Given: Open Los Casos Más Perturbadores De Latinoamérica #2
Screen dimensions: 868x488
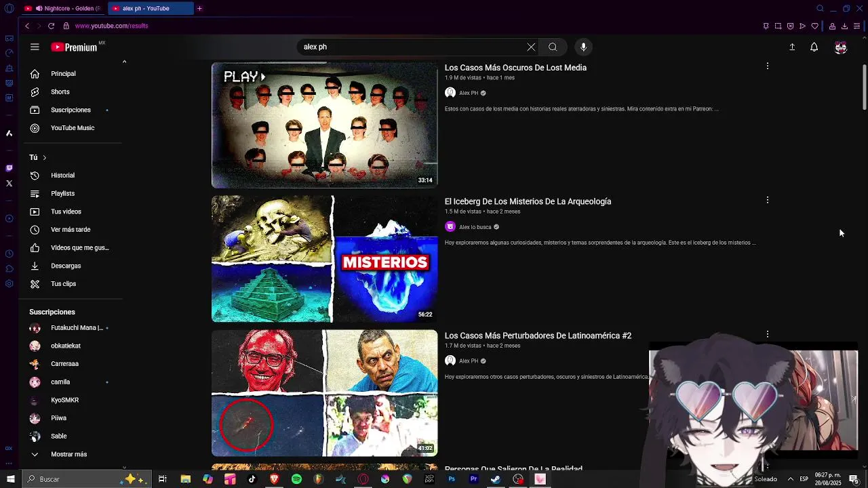Looking at the screenshot, I should 538,335.
